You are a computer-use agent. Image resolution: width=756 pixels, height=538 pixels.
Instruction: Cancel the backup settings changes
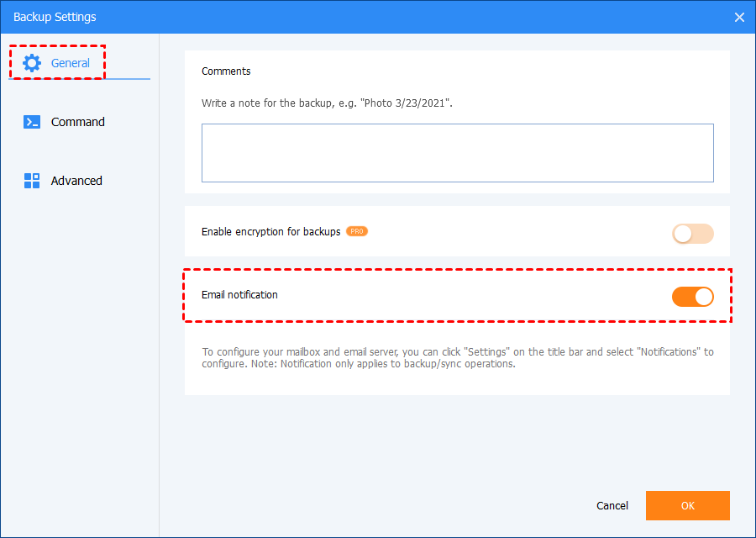point(612,505)
